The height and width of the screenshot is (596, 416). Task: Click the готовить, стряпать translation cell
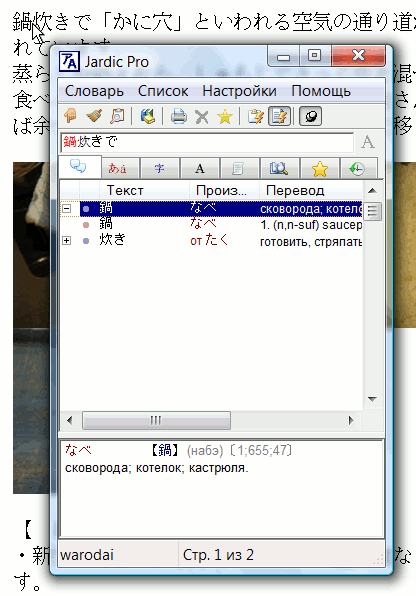coord(311,241)
